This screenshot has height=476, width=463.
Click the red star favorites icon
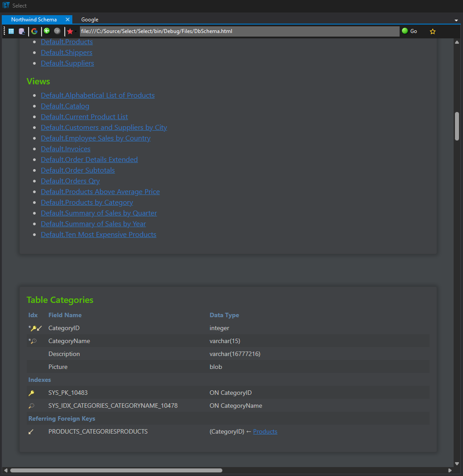(70, 31)
